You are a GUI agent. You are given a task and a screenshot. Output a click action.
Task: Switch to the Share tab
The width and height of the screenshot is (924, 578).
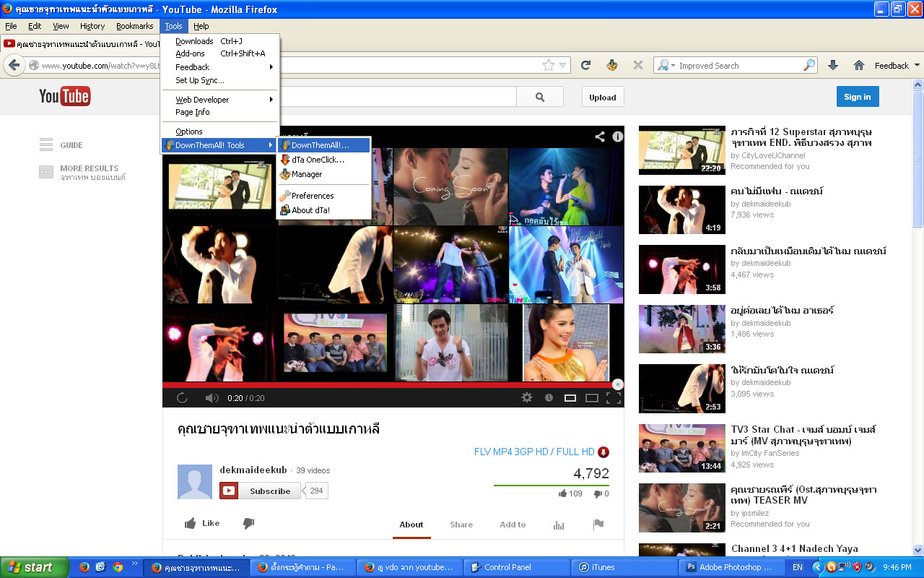coord(461,525)
